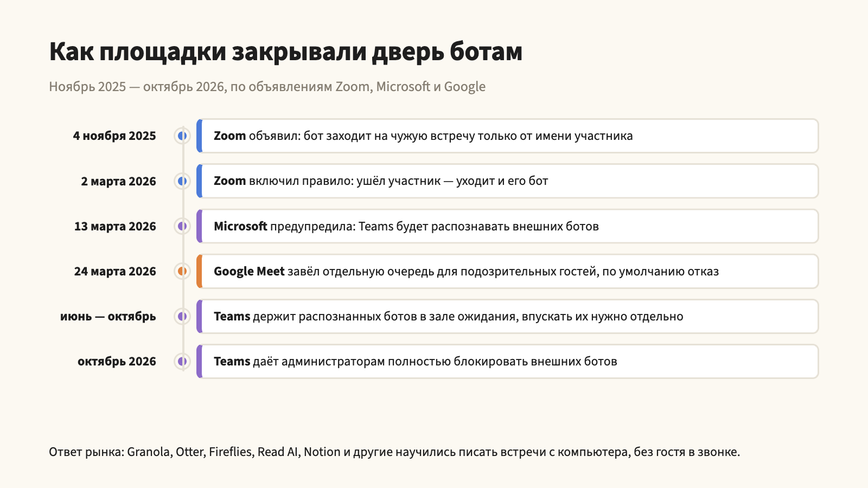Click the subtitle 'Ноябрь 2025 — октябрь 2026'
Viewport: 868px width, 488px height.
click(267, 87)
